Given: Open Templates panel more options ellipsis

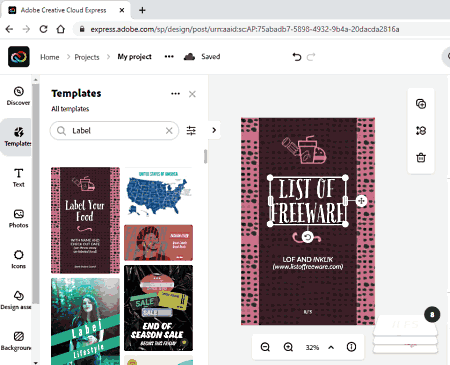Looking at the screenshot, I should [175, 94].
